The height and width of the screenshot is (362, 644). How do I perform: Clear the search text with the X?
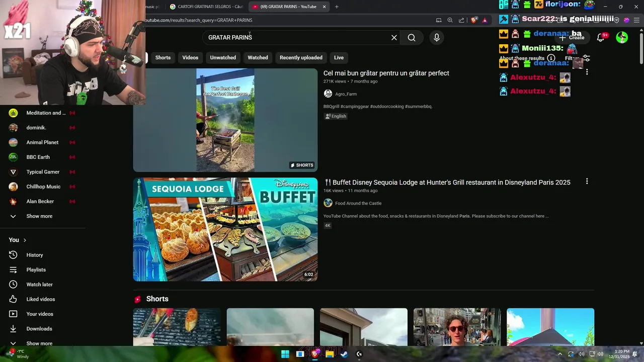[394, 38]
